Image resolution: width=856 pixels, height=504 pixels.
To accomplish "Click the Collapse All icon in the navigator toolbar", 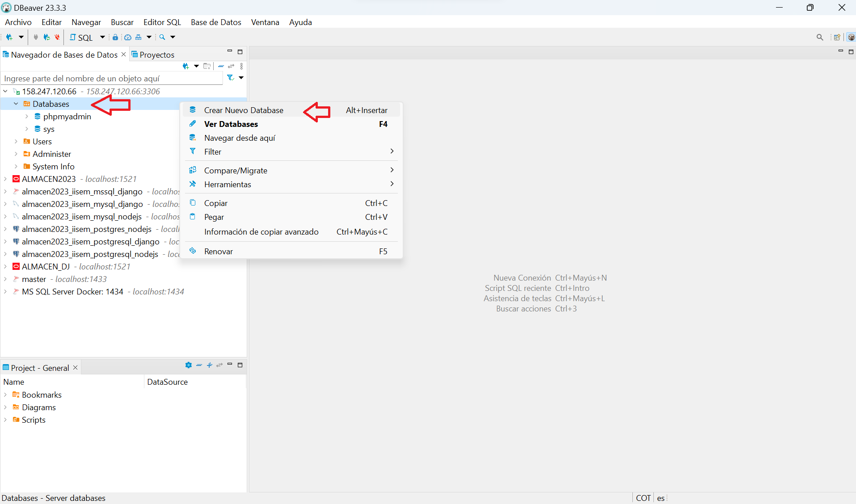I will coord(221,67).
